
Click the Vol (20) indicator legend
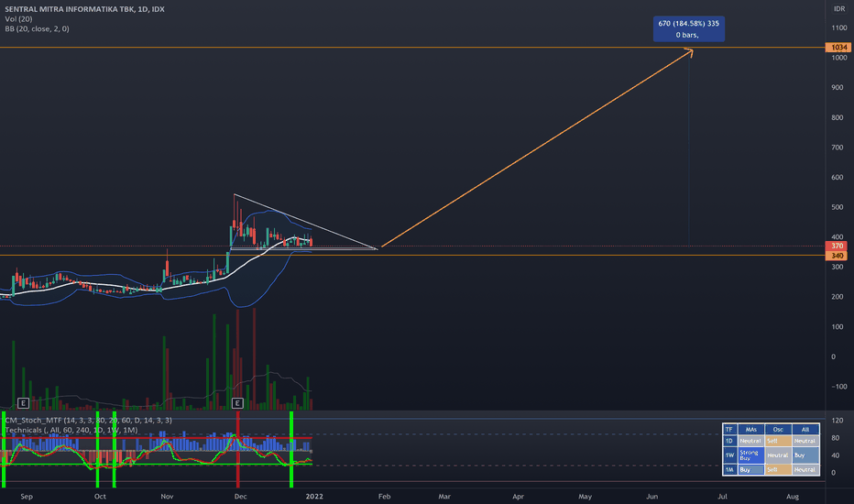[18, 18]
